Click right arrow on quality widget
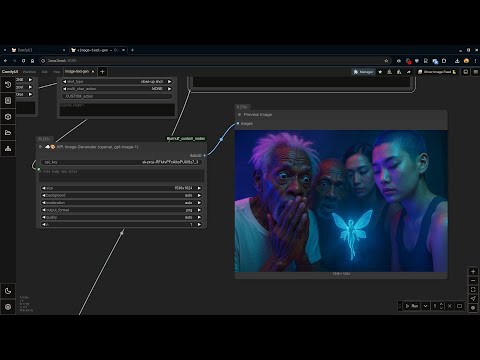Screen dimensions: 480x360 coord(199,217)
